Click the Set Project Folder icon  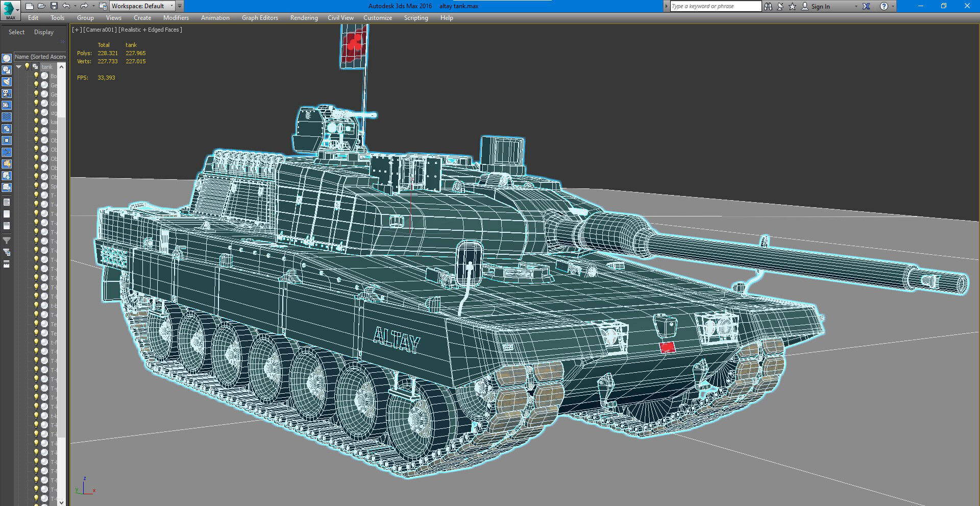click(x=103, y=6)
